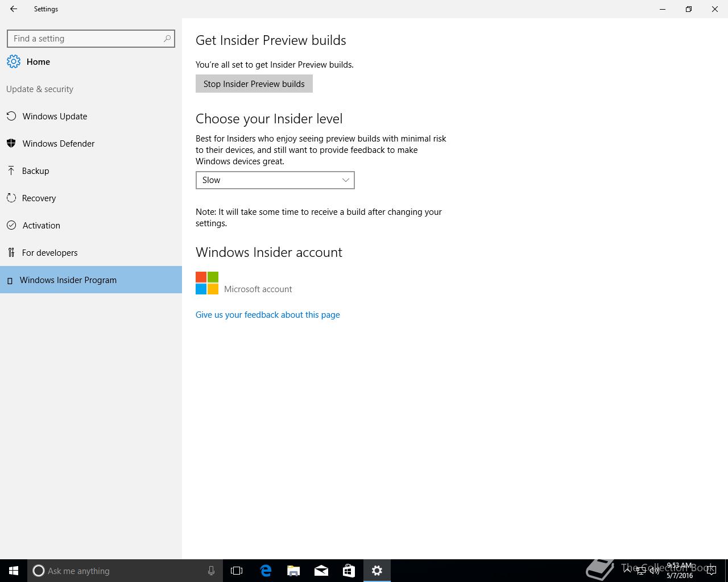Go to the Recovery section

91,198
